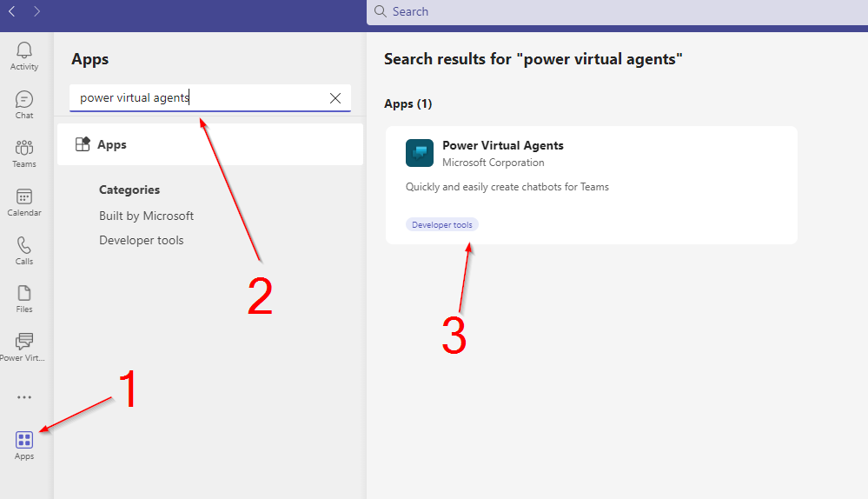Screen dimensions: 868x499
Task: Focus the top Search bar
Action: [608, 11]
